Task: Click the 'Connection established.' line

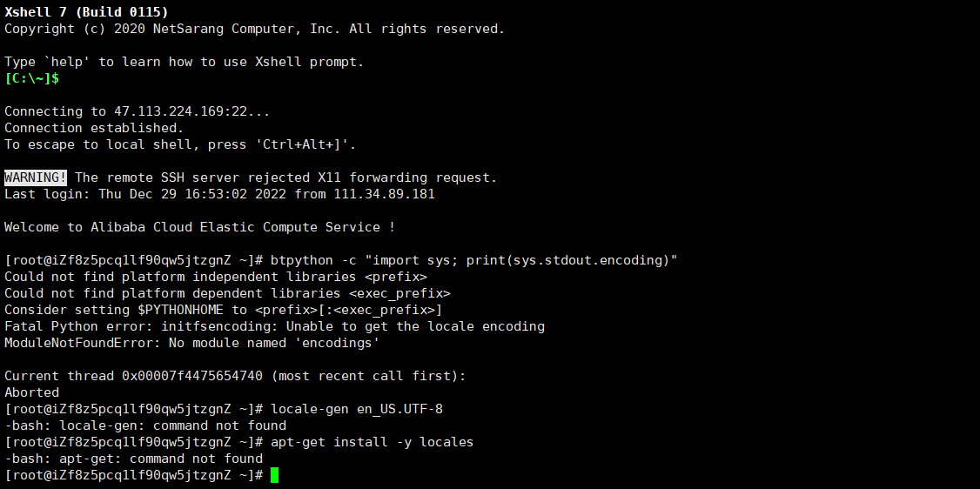Action: click(94, 128)
